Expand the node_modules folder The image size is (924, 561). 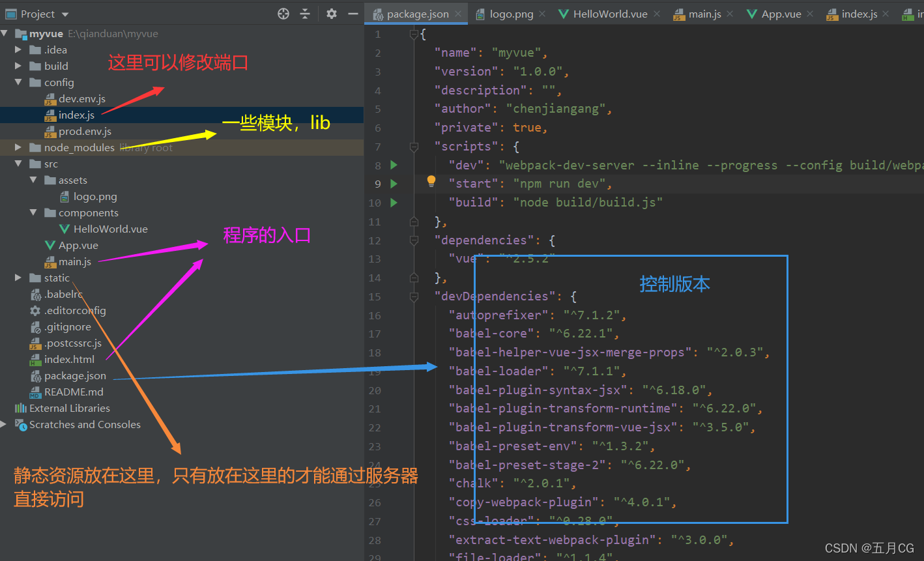[18, 147]
